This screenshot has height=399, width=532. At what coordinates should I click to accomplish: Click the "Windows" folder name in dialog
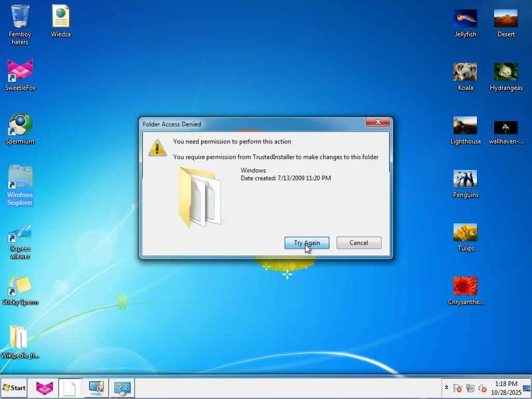point(253,170)
